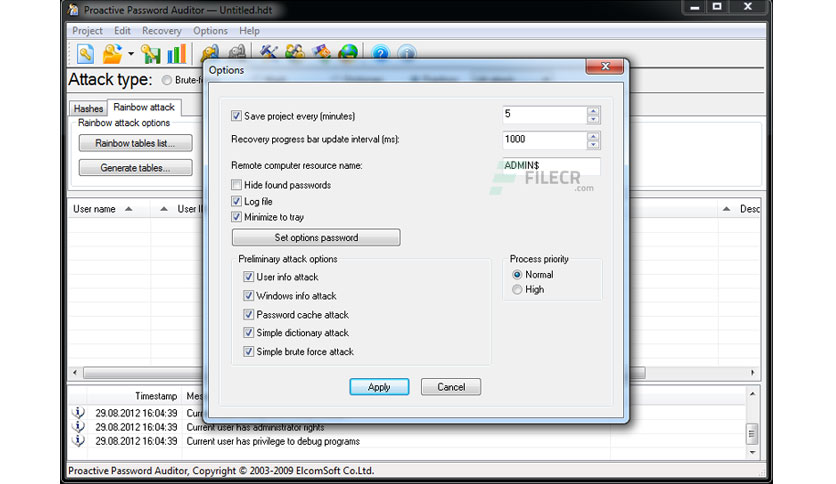Click the log panel vertical scrollbar thumb
The width and height of the screenshot is (836, 484).
(x=752, y=433)
